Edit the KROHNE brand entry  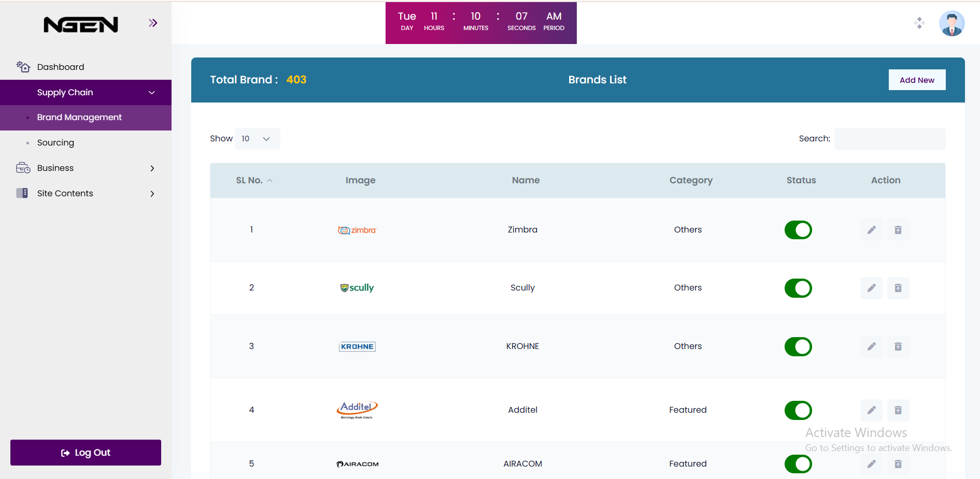click(871, 346)
